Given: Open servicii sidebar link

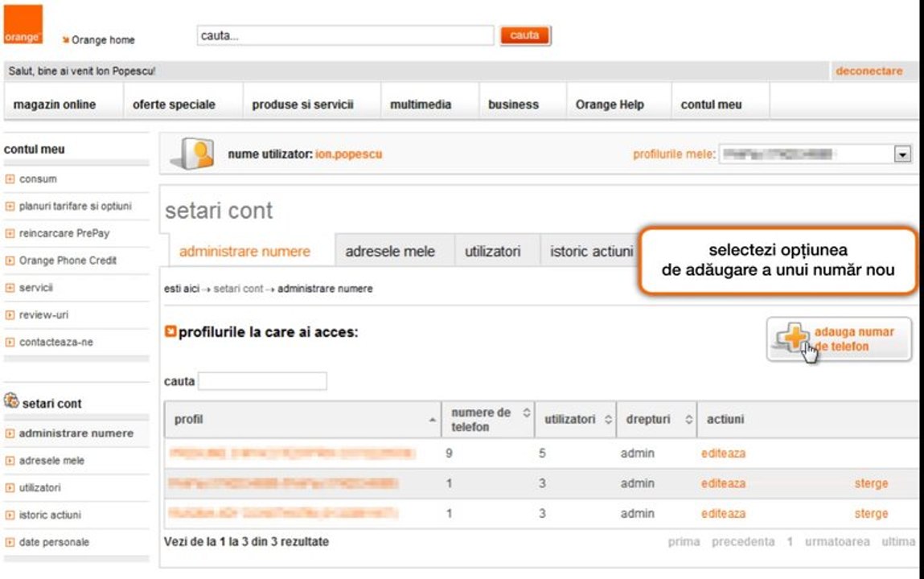Looking at the screenshot, I should [x=36, y=287].
